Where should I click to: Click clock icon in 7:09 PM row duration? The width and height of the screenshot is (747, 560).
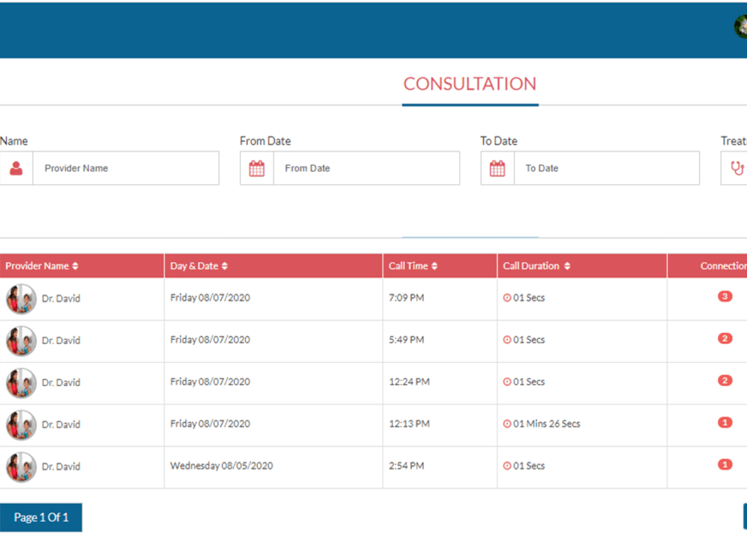click(x=507, y=298)
